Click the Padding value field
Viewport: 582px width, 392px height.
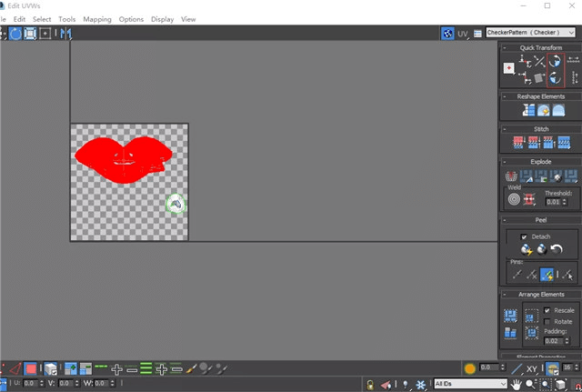point(554,341)
